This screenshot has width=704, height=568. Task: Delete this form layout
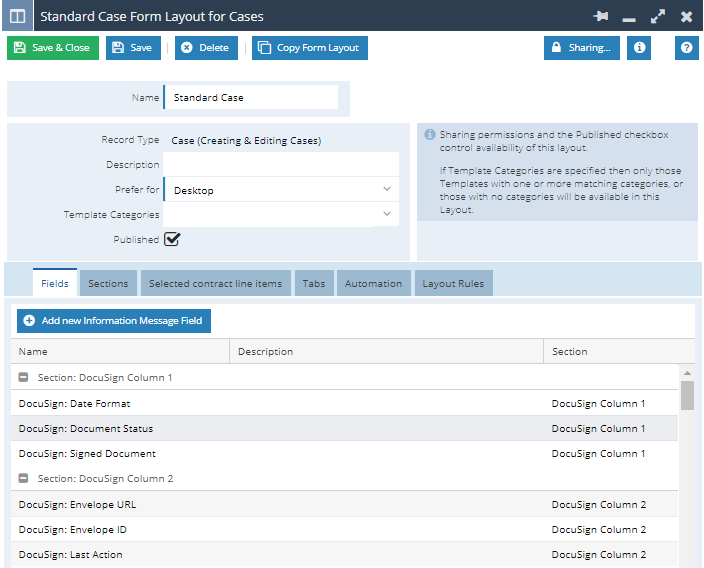point(205,48)
